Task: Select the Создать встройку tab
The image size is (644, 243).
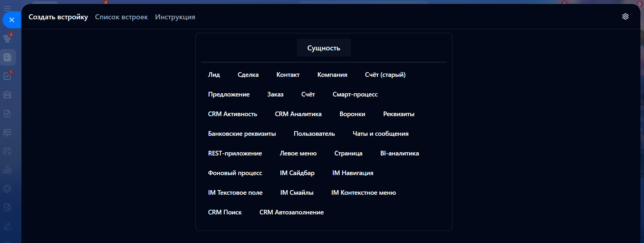Action: 58,17
